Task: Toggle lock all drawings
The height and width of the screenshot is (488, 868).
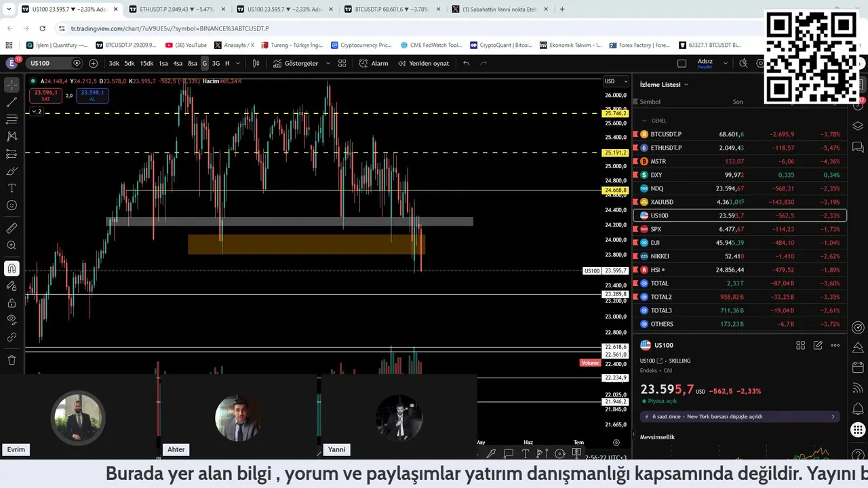Action: (12, 303)
